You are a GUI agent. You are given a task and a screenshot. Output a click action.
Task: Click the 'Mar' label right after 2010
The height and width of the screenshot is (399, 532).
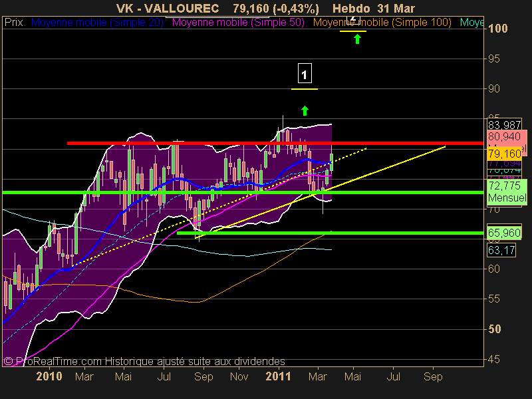tap(84, 376)
